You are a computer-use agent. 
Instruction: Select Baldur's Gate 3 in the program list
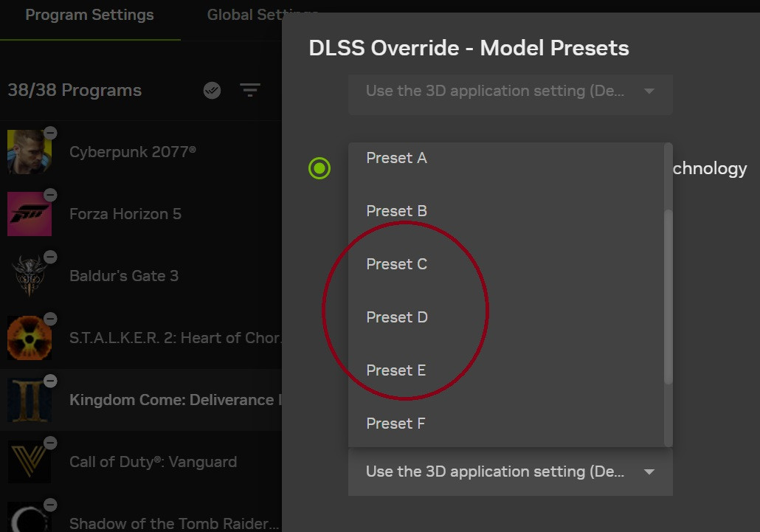tap(140, 276)
